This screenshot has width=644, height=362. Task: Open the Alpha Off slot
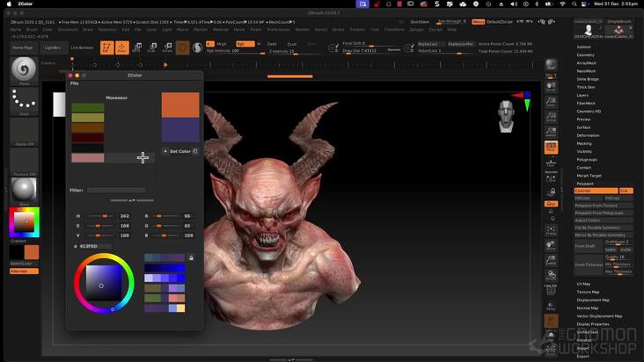(24, 130)
